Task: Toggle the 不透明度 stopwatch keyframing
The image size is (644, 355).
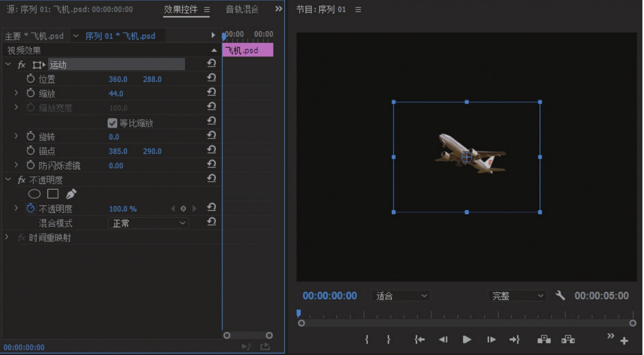Action: (31, 209)
